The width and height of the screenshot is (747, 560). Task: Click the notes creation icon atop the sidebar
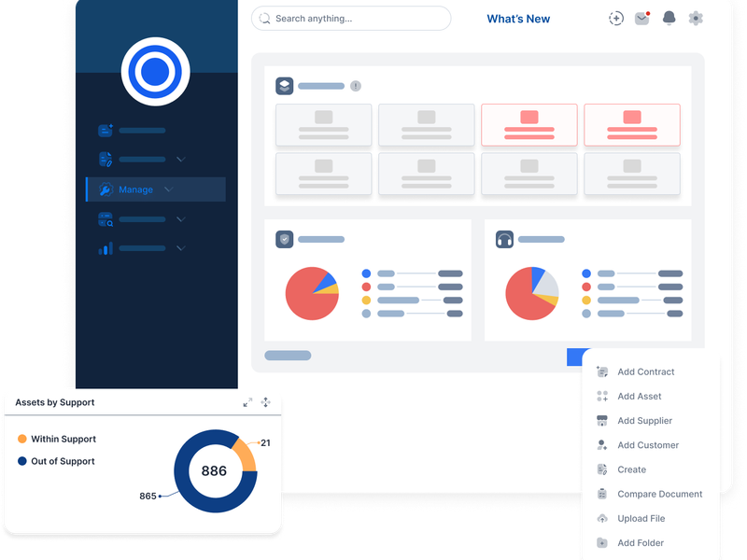pyautogui.click(x=105, y=130)
